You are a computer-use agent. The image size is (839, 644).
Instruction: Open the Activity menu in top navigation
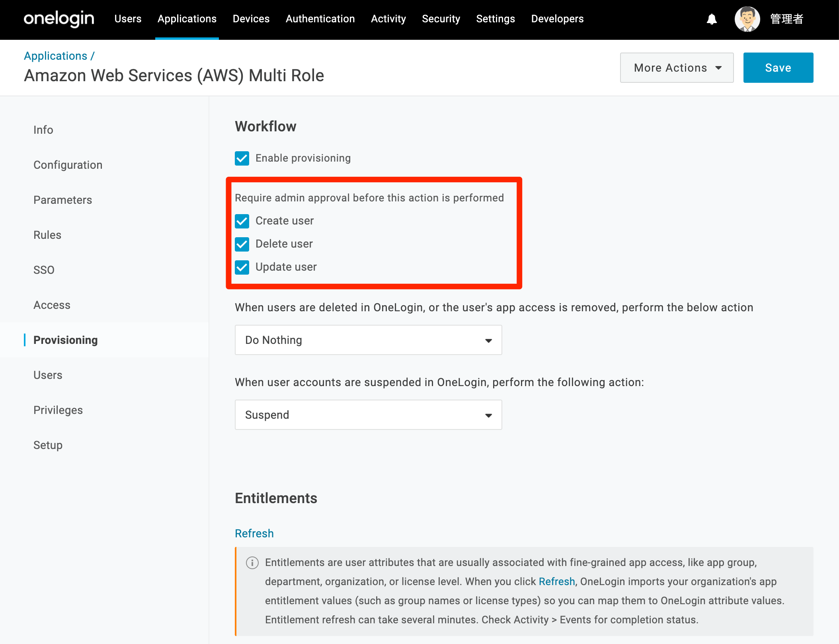click(x=388, y=19)
